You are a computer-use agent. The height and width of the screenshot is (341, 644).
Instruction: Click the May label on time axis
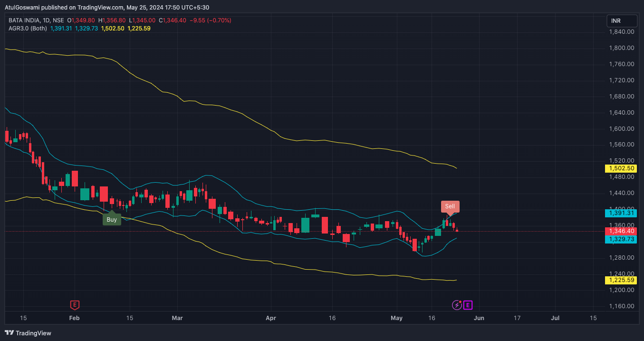[x=396, y=318]
